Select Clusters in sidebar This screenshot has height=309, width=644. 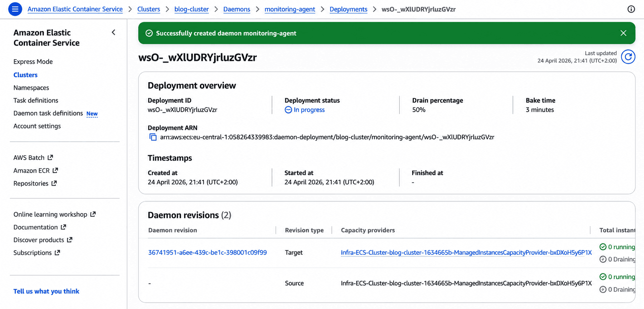25,75
